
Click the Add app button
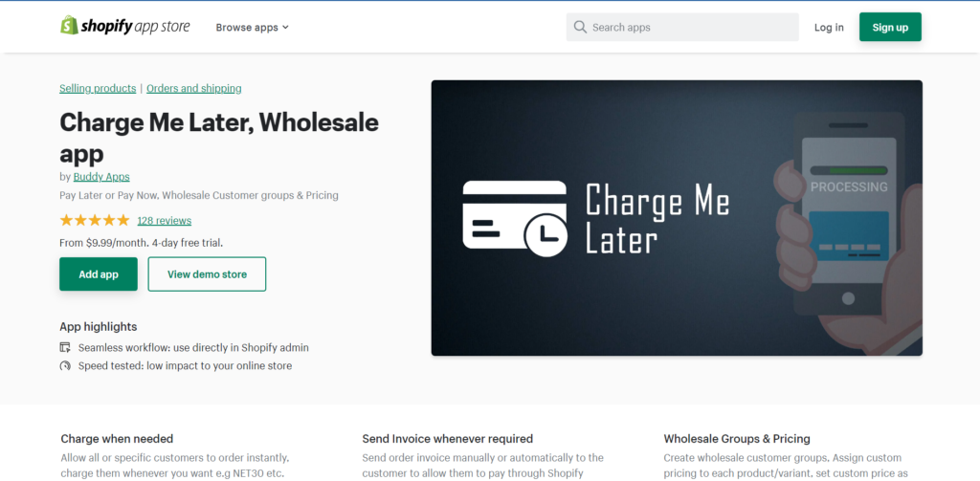coord(99,274)
